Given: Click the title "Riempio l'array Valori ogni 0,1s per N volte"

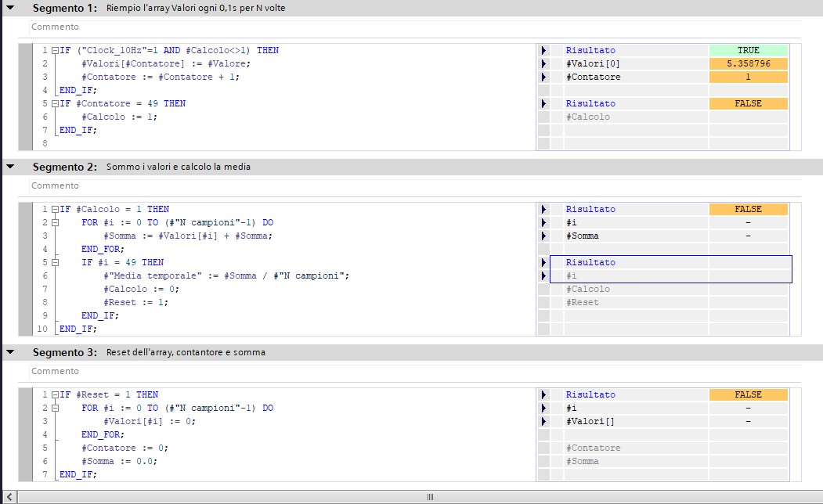Looking at the screenshot, I should tap(196, 8).
